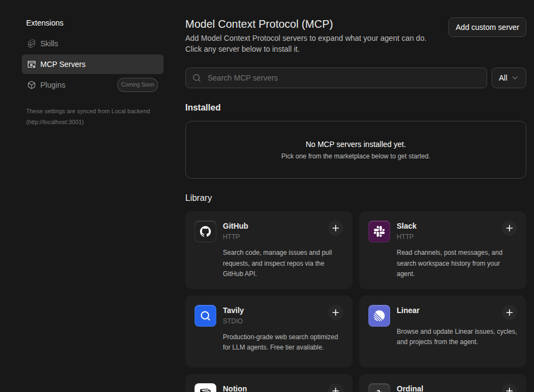Screen dimensions: 534x392
Task: Add Notion server via plus icon
Action: (x=336, y=388)
